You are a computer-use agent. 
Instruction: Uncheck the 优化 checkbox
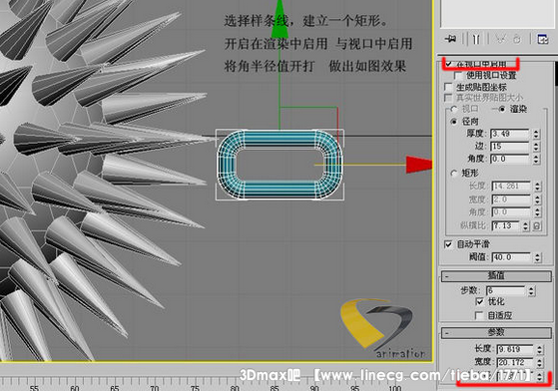(479, 302)
